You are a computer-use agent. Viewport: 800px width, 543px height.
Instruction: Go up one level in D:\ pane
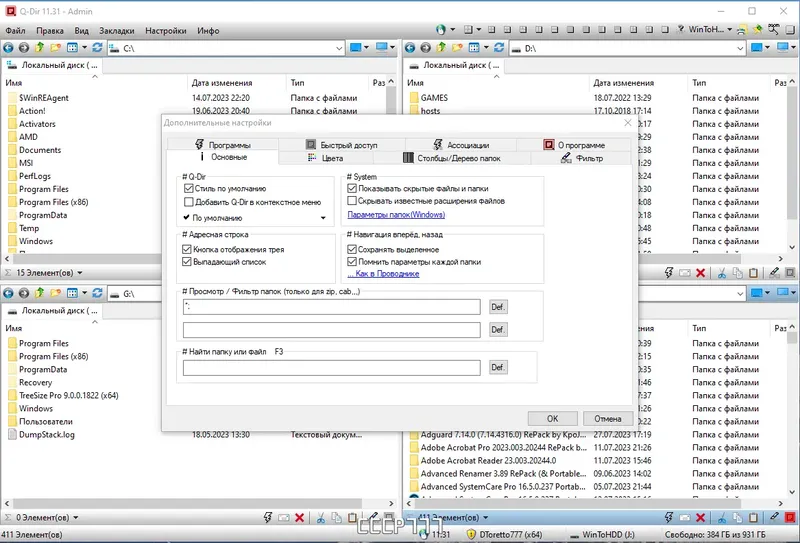441,48
